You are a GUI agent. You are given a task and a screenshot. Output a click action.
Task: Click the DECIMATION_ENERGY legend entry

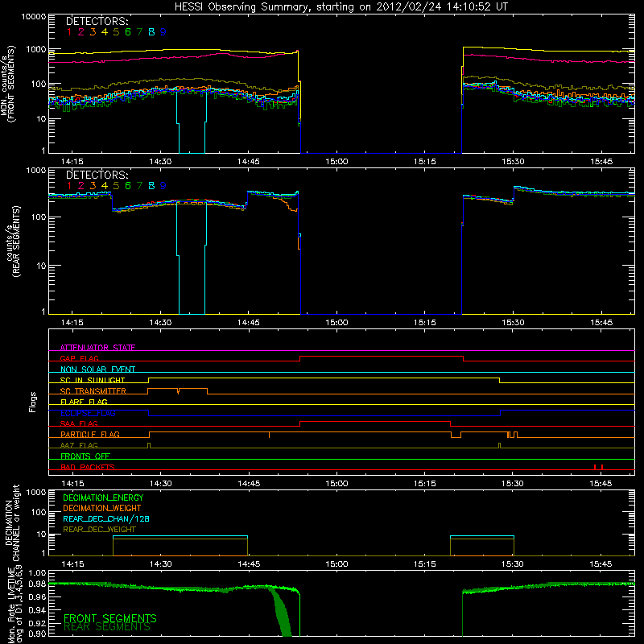click(103, 497)
